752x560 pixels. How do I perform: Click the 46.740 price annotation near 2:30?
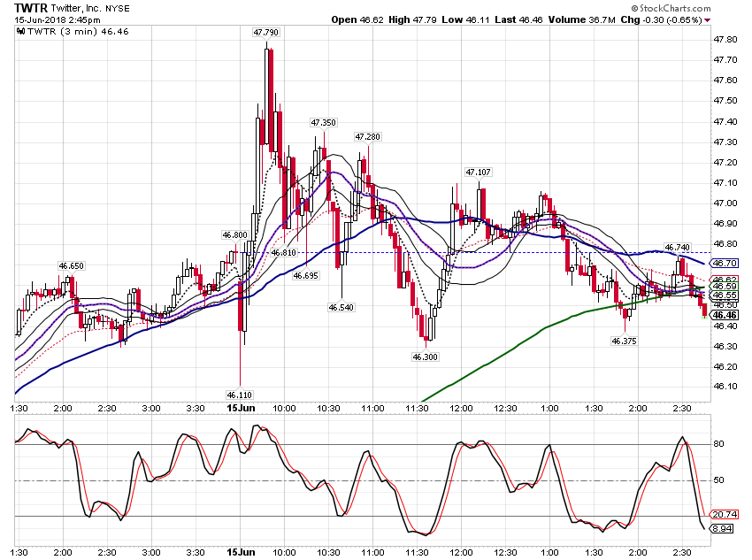click(x=677, y=248)
